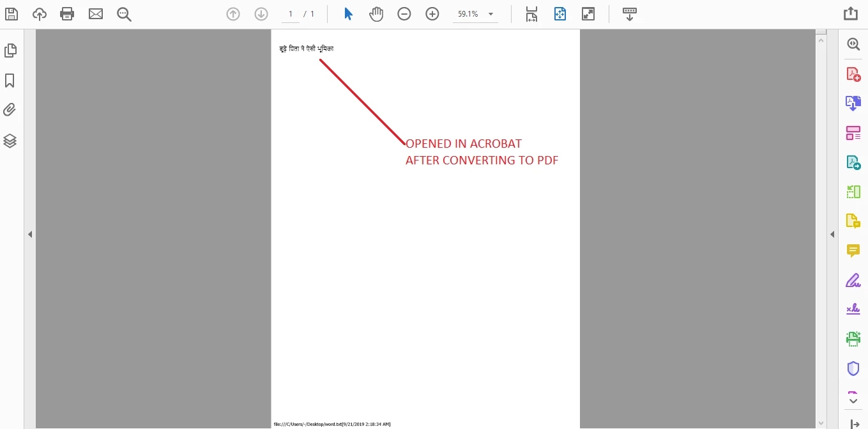Activate the Selection arrow tool
Image resolution: width=868 pixels, height=429 pixels.
click(348, 13)
